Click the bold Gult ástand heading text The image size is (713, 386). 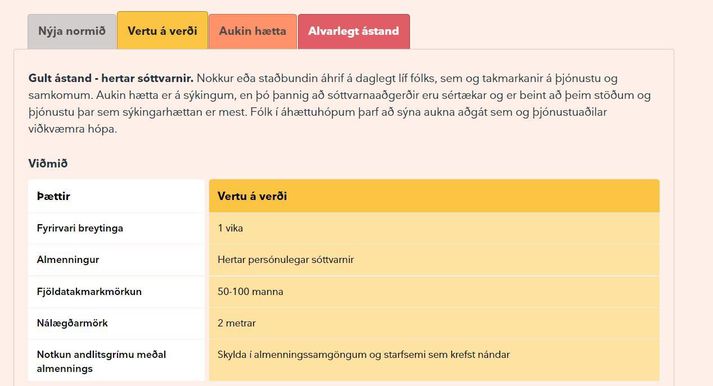click(111, 78)
